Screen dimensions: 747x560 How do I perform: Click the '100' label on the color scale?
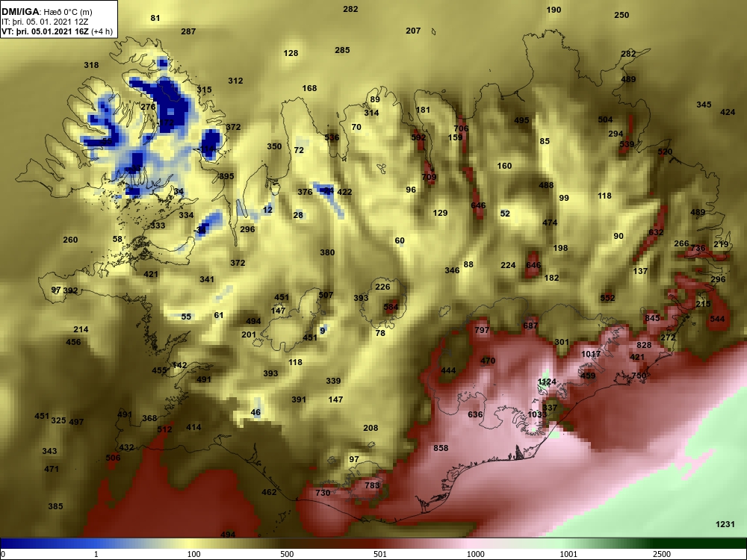pos(193,554)
